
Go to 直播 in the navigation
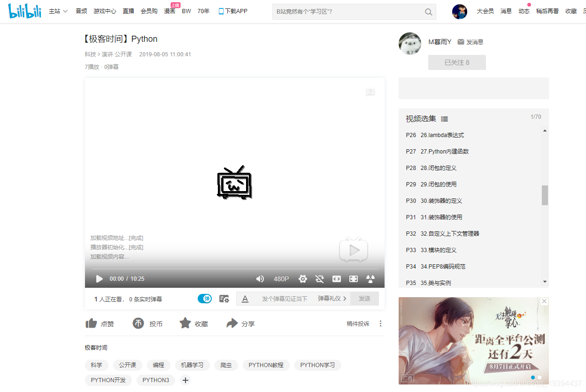129,11
